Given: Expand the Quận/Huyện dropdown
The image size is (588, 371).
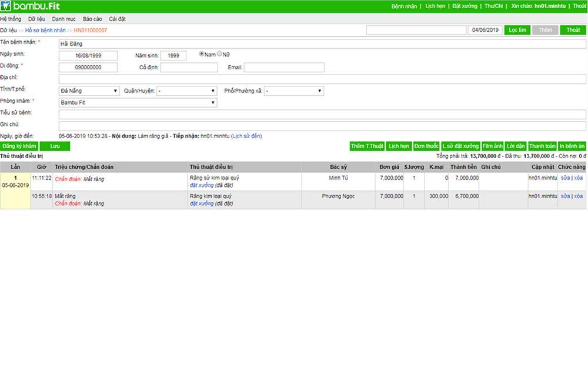Looking at the screenshot, I should [x=187, y=91].
